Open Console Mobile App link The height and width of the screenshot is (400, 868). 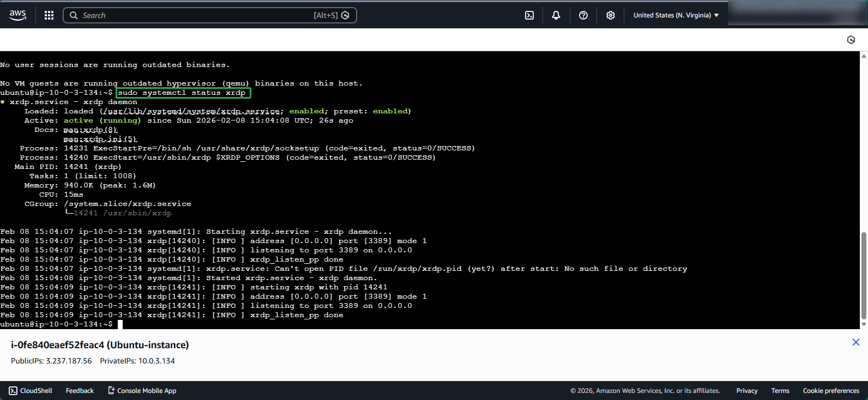(x=142, y=391)
